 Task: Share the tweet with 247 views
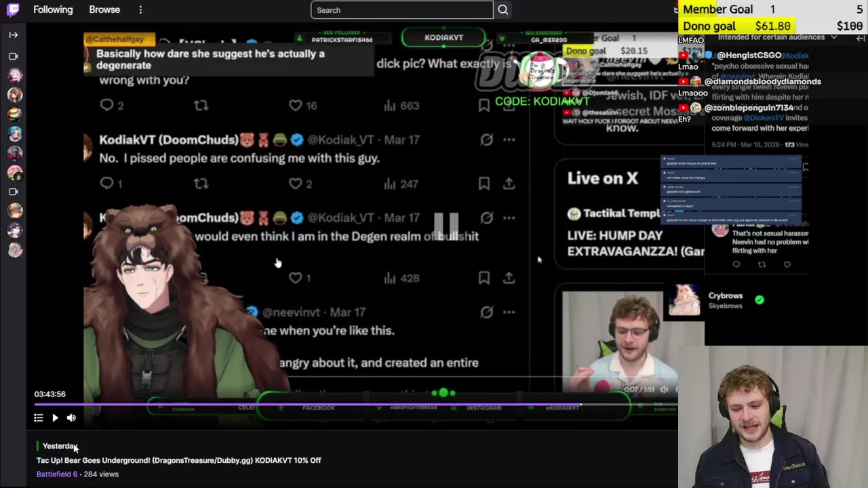click(x=509, y=183)
